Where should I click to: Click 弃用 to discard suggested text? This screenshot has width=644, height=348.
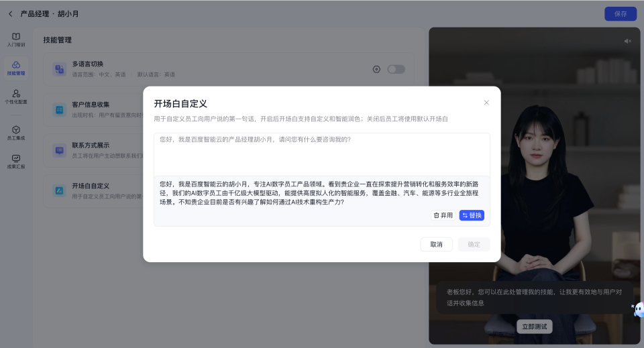(x=443, y=215)
